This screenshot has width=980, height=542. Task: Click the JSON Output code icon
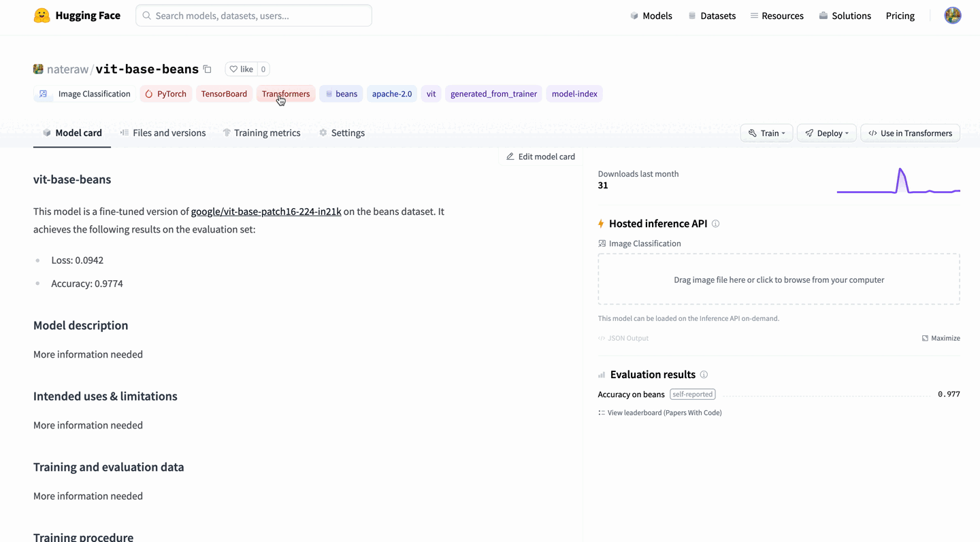click(602, 338)
